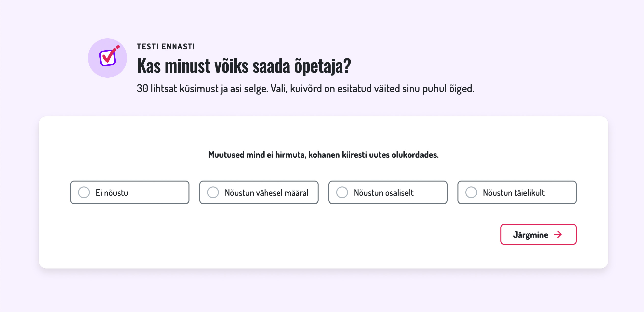
Task: Select the "Ei nõustu" radio circle
Action: 84,192
